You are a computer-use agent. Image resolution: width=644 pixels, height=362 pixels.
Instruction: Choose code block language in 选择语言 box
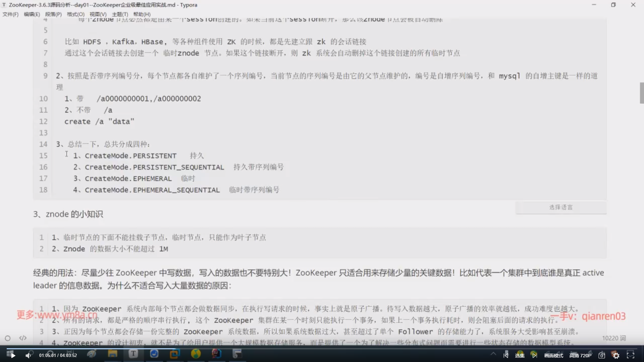click(x=561, y=207)
